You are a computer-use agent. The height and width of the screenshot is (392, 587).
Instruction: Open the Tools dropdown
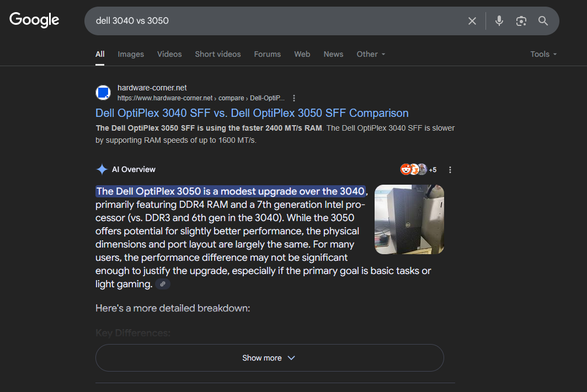tap(543, 54)
